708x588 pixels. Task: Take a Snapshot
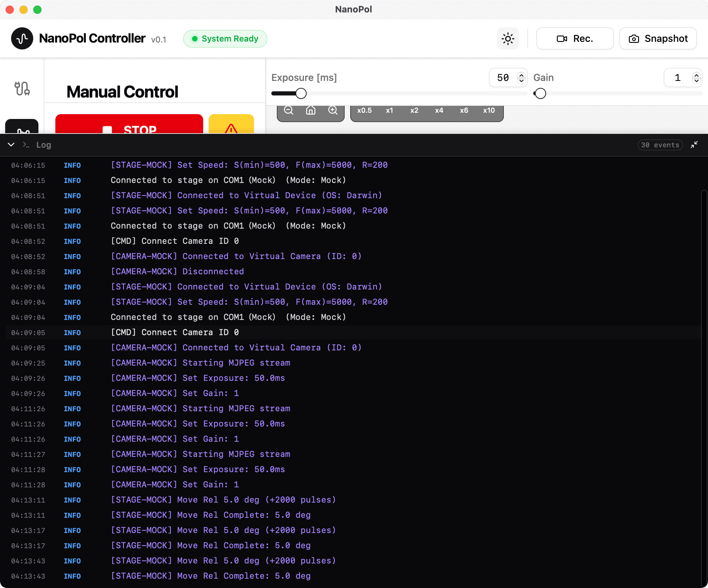click(658, 39)
